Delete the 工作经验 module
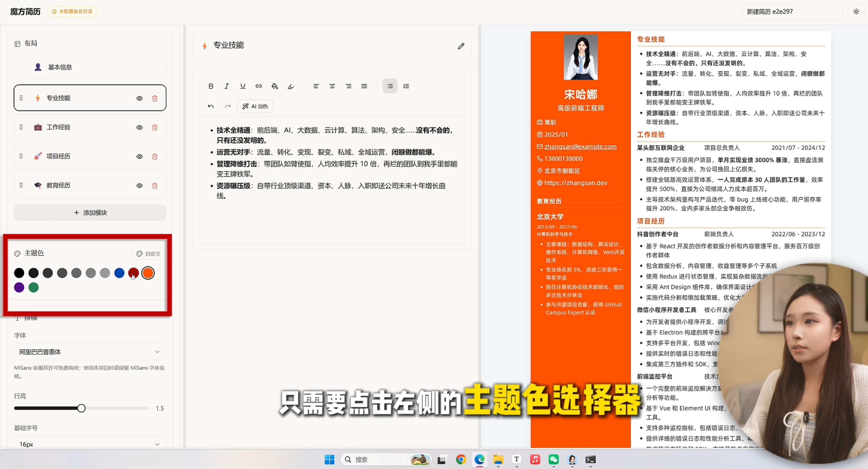Screen dimensions: 868x469 [x=155, y=127]
